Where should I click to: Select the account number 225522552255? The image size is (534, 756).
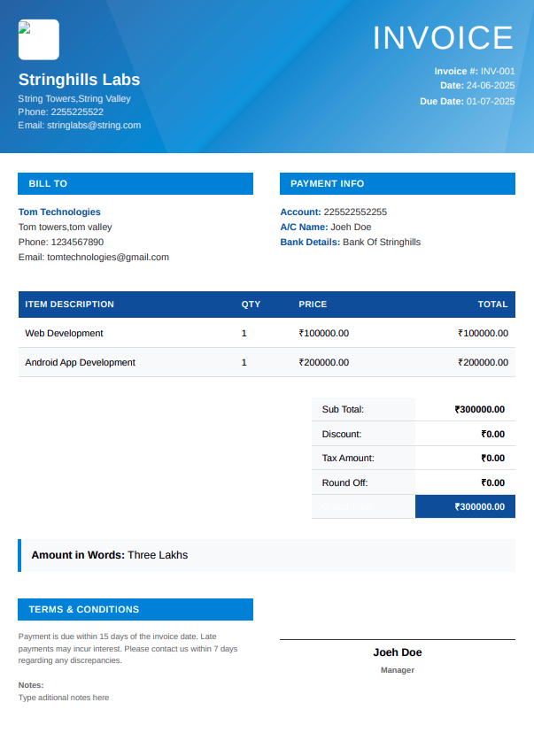(x=355, y=212)
